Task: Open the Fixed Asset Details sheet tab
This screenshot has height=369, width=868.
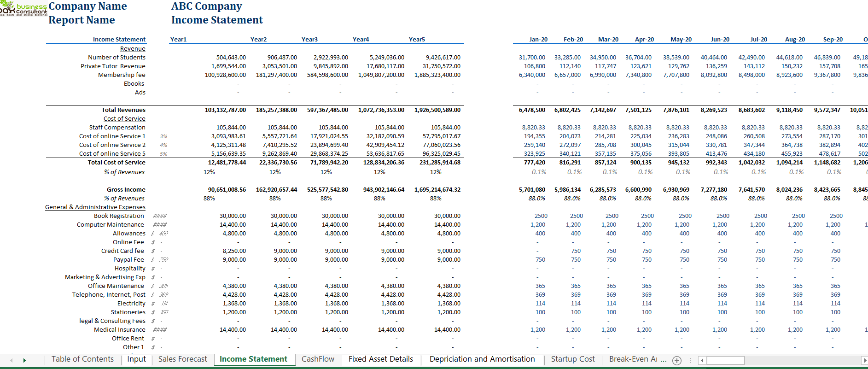Action: click(x=381, y=359)
